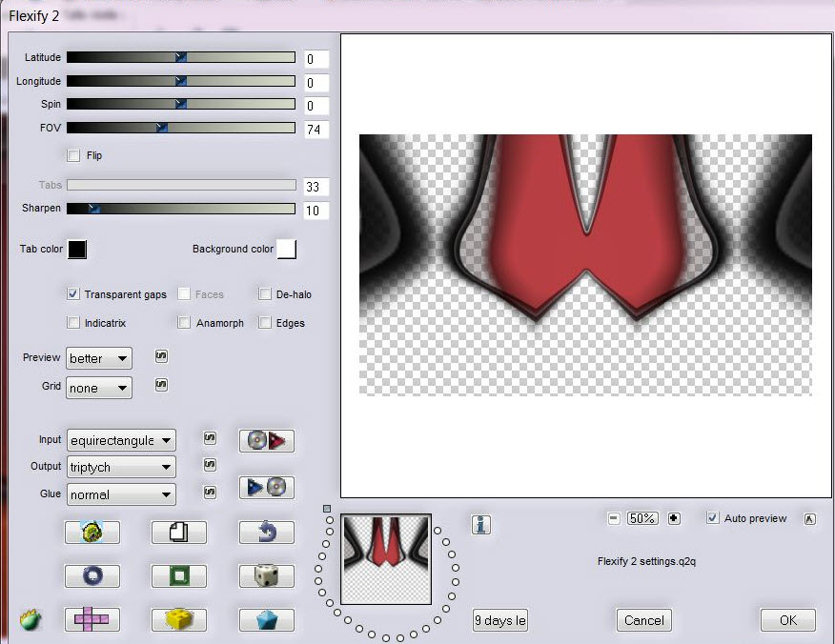Click the blue pentagon gem button
The width and height of the screenshot is (835, 644).
click(x=267, y=619)
